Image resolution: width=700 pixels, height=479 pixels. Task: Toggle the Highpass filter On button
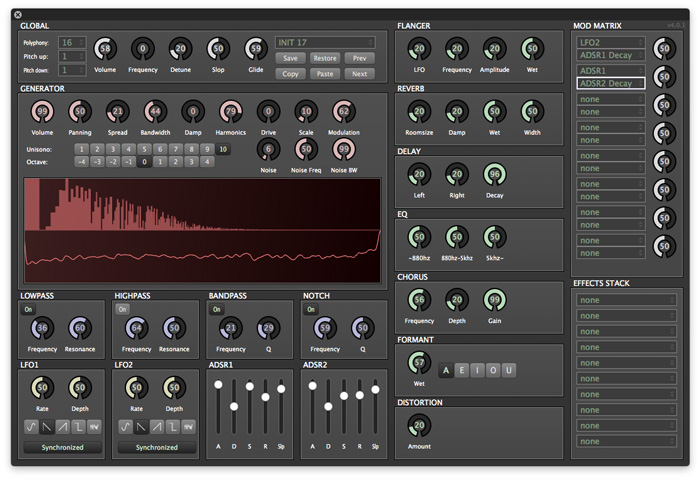[123, 309]
